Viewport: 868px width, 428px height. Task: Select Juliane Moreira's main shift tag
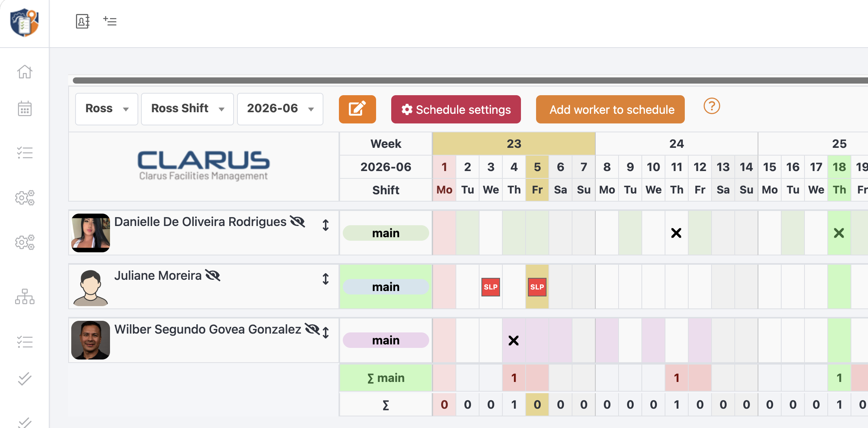(x=386, y=287)
